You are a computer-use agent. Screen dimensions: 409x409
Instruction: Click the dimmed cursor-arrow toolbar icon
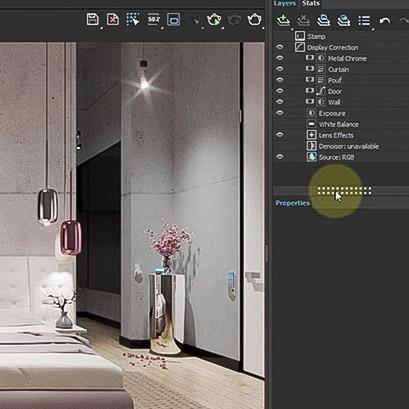pos(196,21)
